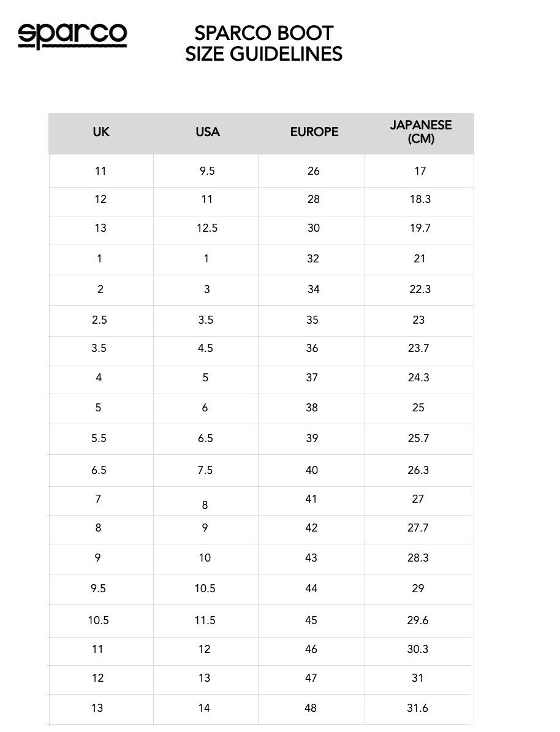Click the Sparco logo
This screenshot has width=560, height=732.
click(72, 36)
